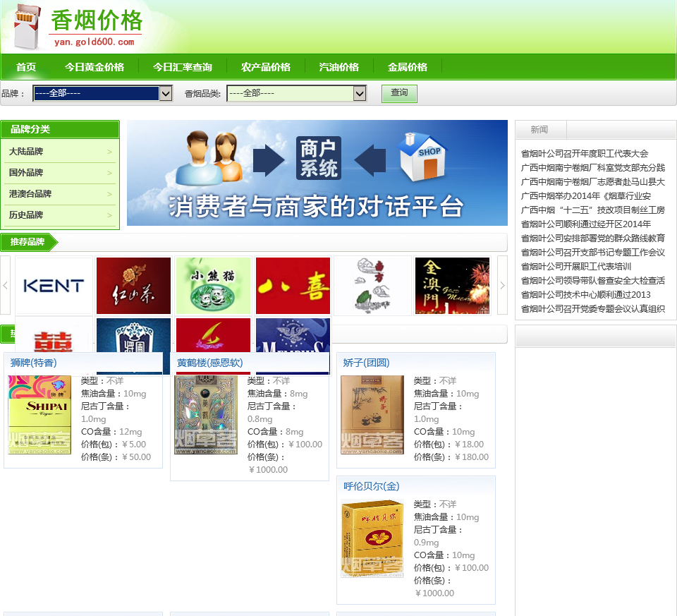
Task: Open news 省烟叶公司开展职工代表培训
Action: [576, 267]
